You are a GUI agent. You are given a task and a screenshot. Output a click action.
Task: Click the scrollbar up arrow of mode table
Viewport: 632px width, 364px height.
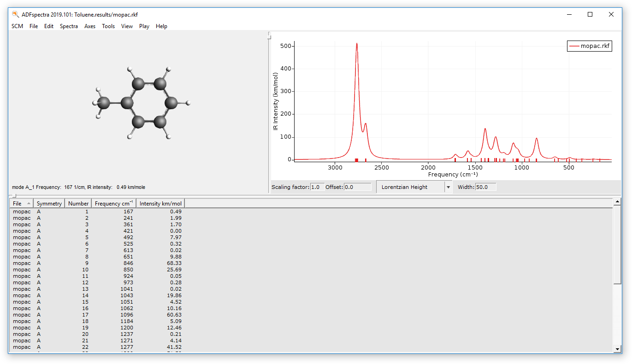618,202
